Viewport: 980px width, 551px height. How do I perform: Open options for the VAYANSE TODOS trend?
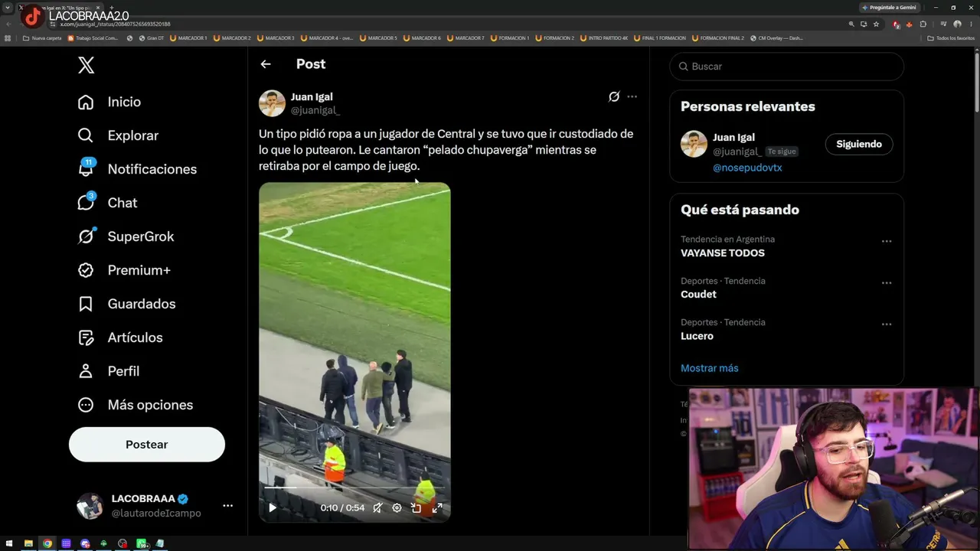[x=887, y=241]
